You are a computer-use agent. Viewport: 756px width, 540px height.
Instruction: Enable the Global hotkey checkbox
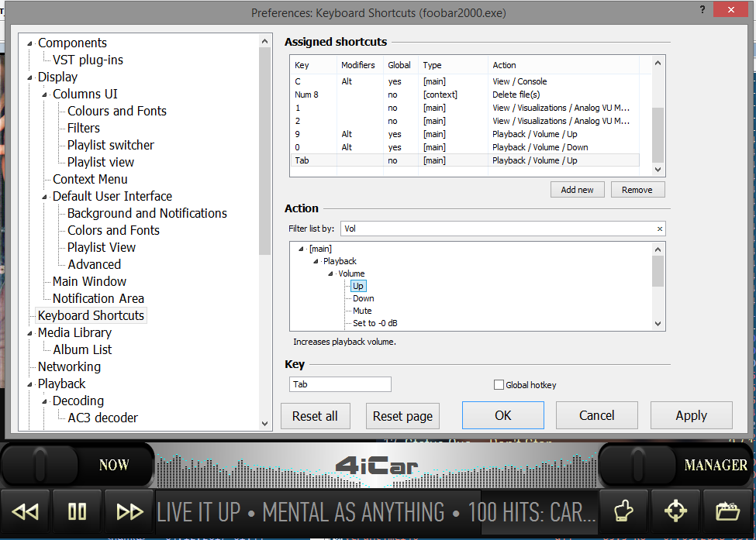pos(499,385)
